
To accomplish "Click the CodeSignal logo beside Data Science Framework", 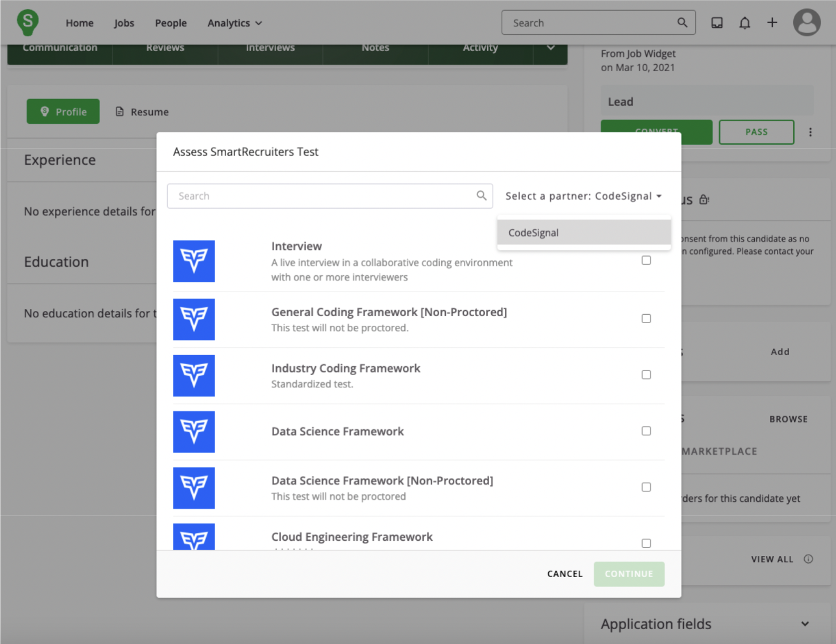I will [x=194, y=432].
